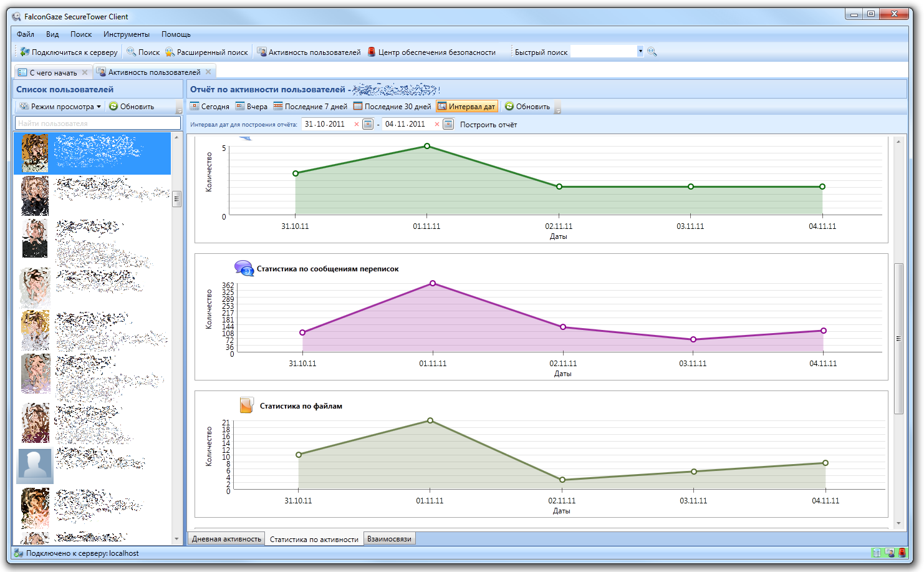This screenshot has width=924, height=572.
Task: Click the Построить отчёт button
Action: pos(488,125)
